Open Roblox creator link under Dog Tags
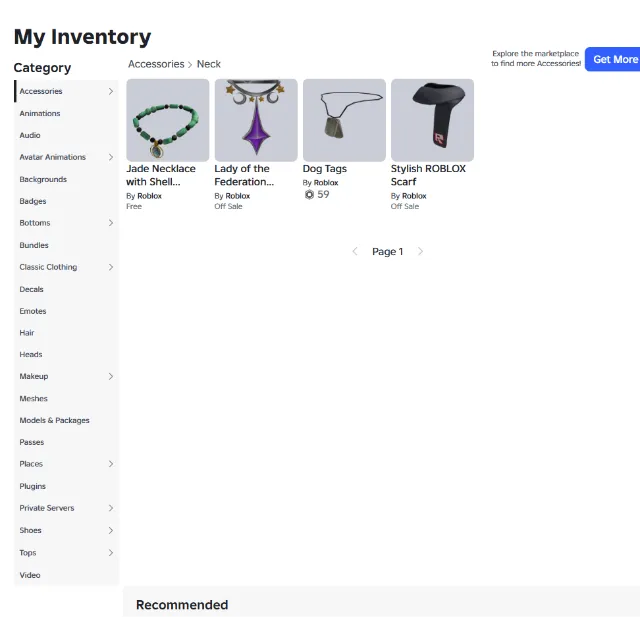 326,182
